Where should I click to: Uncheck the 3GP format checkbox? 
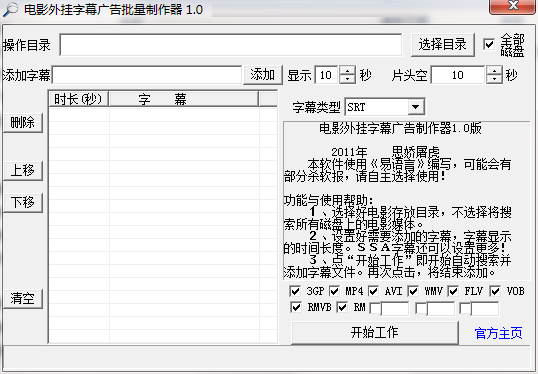click(295, 291)
